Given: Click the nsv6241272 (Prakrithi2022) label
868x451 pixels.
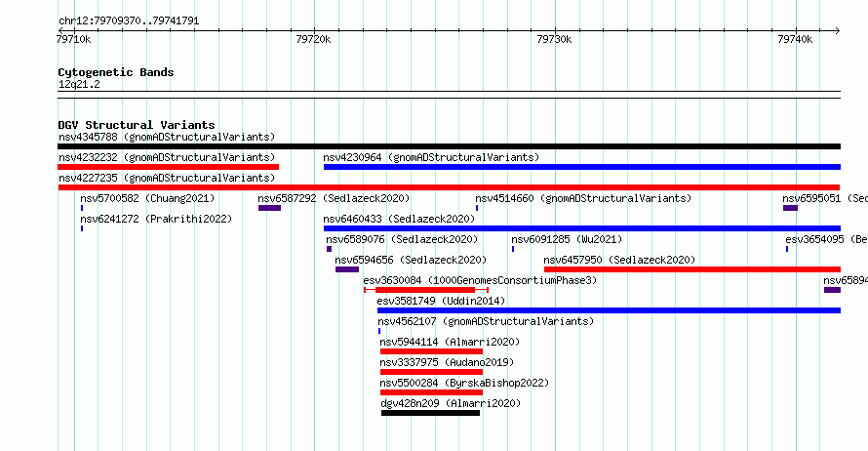Looking at the screenshot, I should pyautogui.click(x=156, y=219).
